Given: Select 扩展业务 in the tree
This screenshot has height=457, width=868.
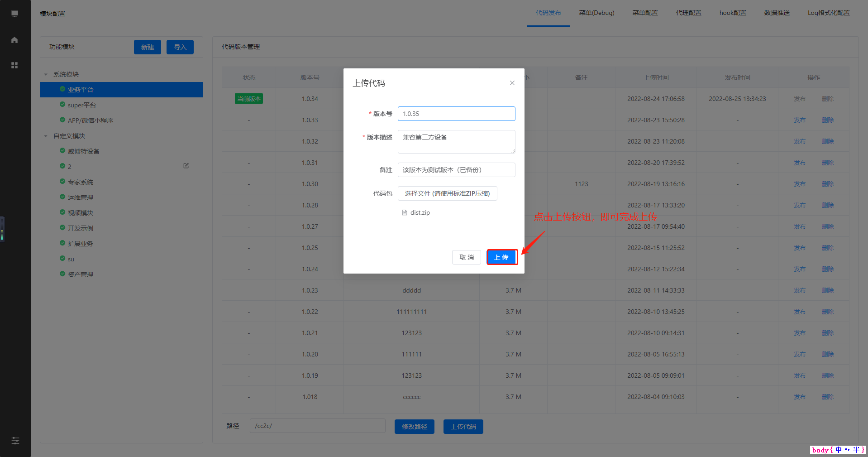Looking at the screenshot, I should 121,244.
